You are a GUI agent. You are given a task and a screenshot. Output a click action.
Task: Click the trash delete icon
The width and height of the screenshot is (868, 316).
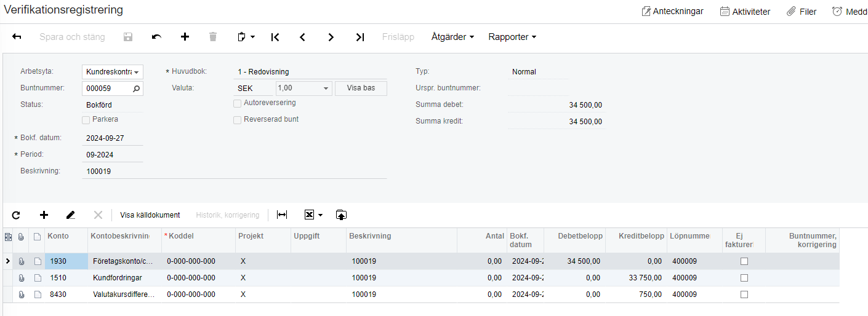pyautogui.click(x=213, y=37)
